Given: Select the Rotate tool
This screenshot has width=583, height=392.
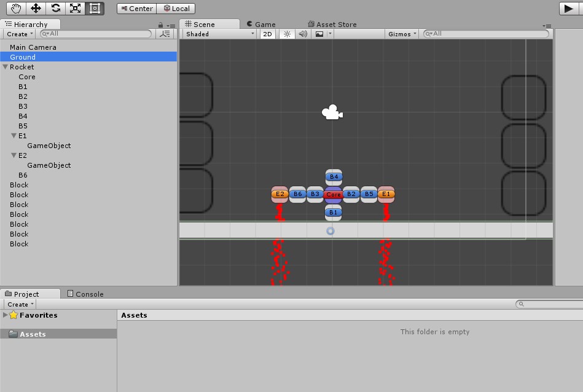Looking at the screenshot, I should (x=55, y=8).
